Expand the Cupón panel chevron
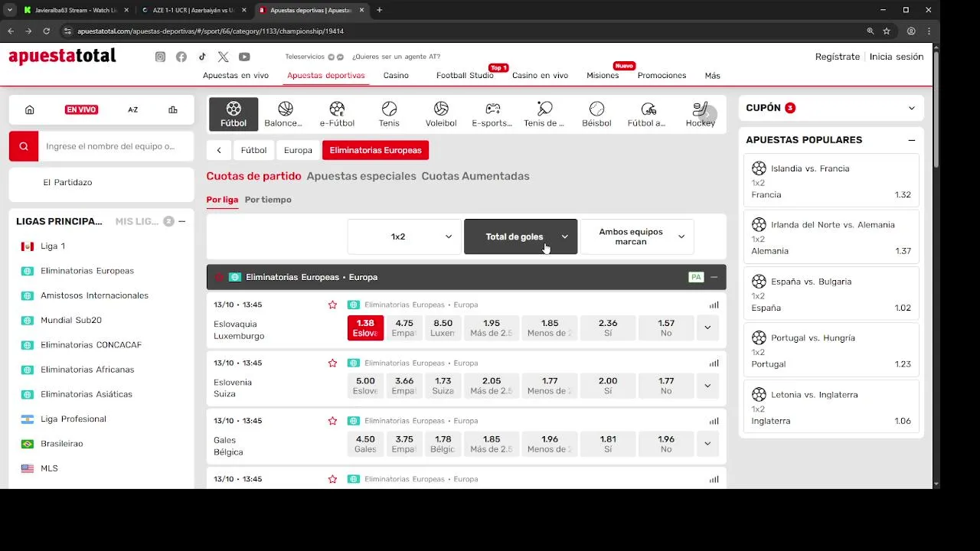The image size is (980, 551). [x=911, y=108]
